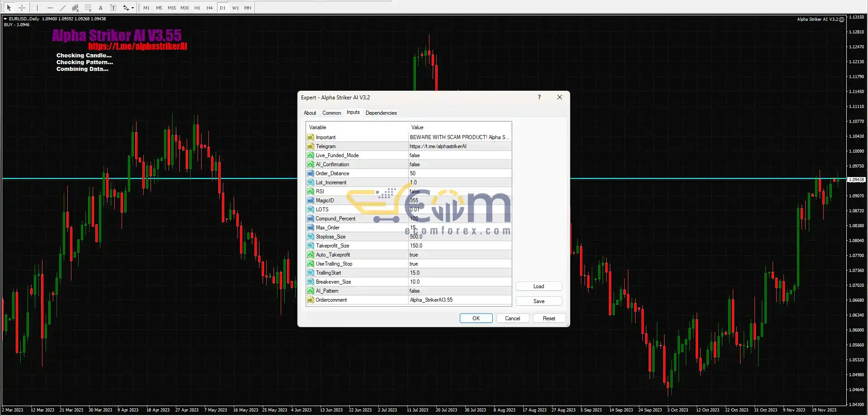
Task: Click the LOTS value field
Action: 459,210
